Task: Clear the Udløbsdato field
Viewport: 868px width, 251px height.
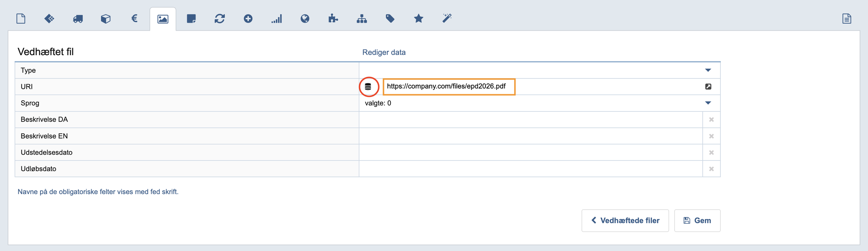Action: point(711,169)
